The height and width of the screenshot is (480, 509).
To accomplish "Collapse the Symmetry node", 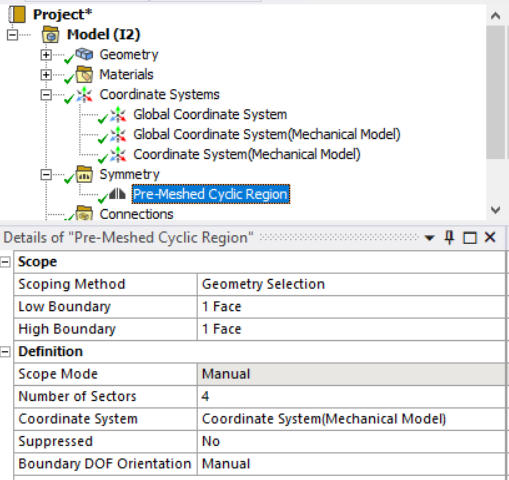I will coord(46,175).
